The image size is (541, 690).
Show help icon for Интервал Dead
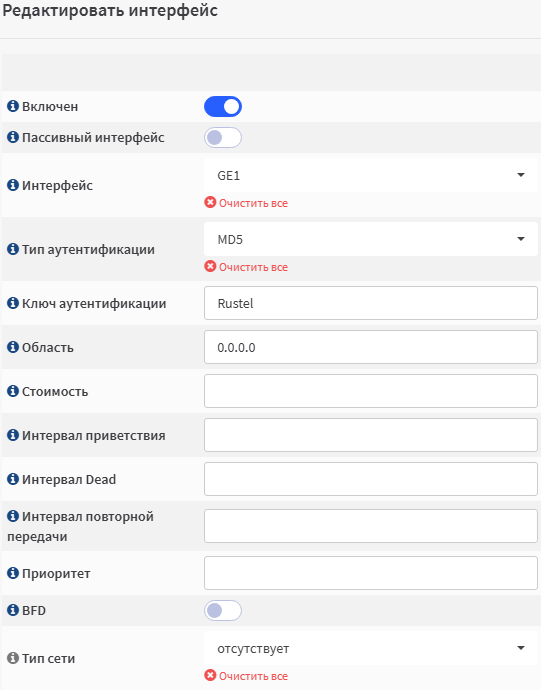pyautogui.click(x=13, y=479)
